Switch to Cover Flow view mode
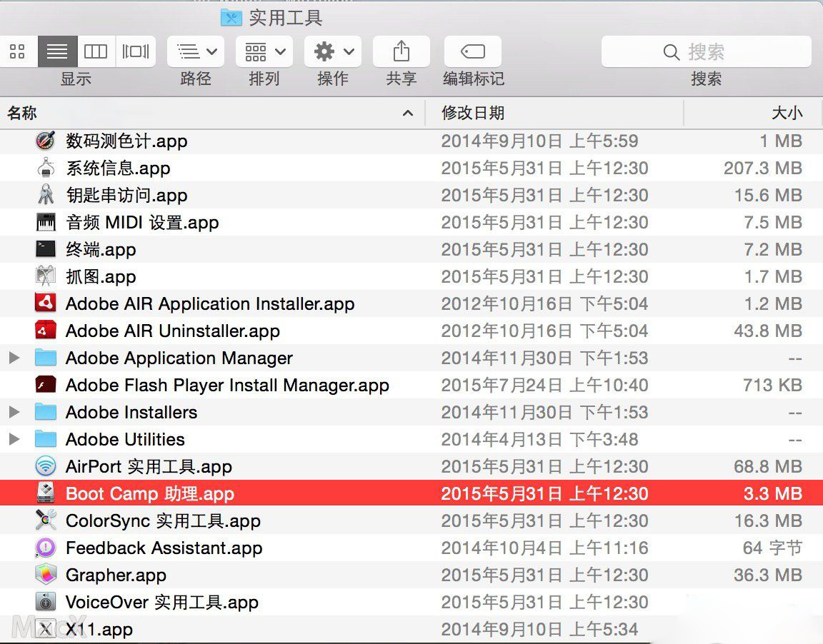 pyautogui.click(x=136, y=51)
